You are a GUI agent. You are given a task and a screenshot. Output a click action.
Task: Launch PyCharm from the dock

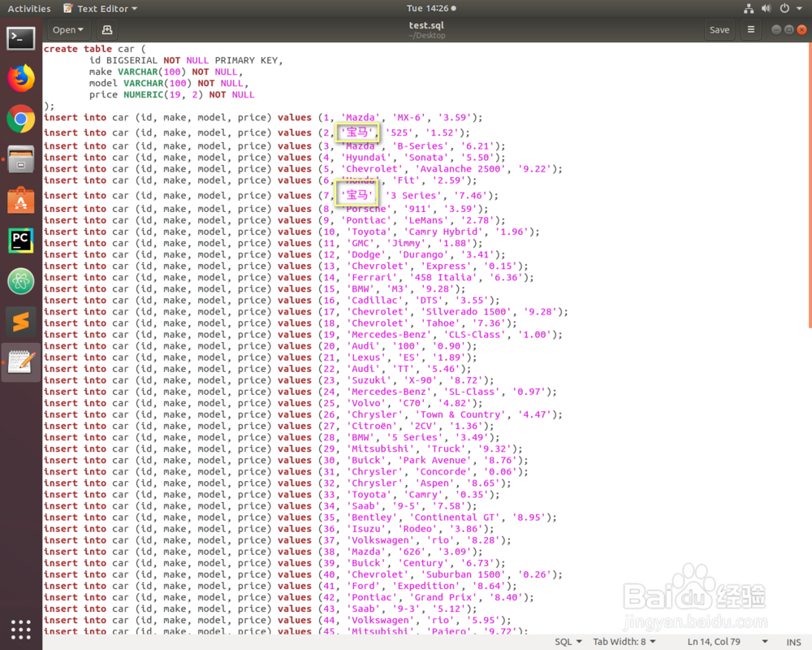coord(21,240)
